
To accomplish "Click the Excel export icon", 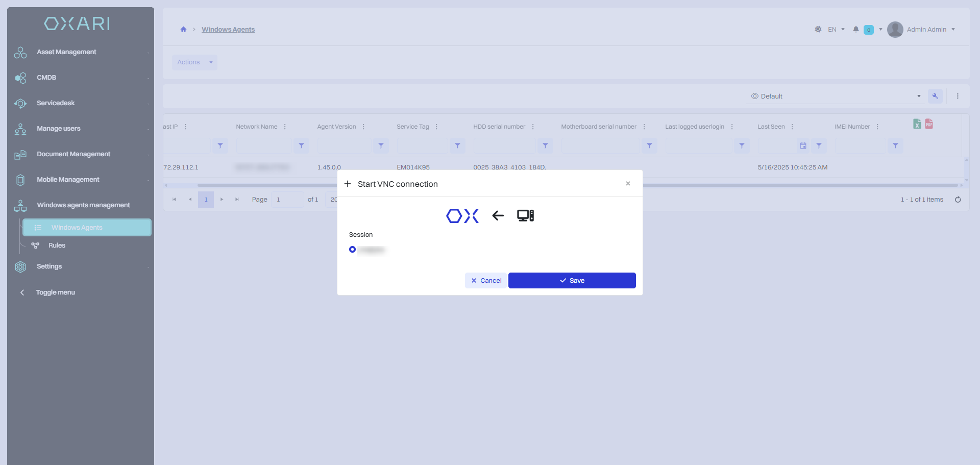I will click(x=917, y=124).
